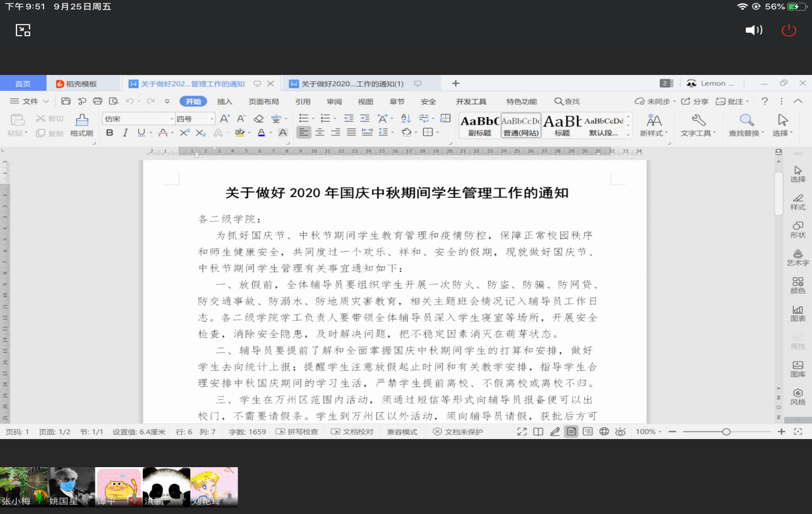Click the save icon in quick toolbar
Viewport: 812px width, 514px height.
point(66,101)
